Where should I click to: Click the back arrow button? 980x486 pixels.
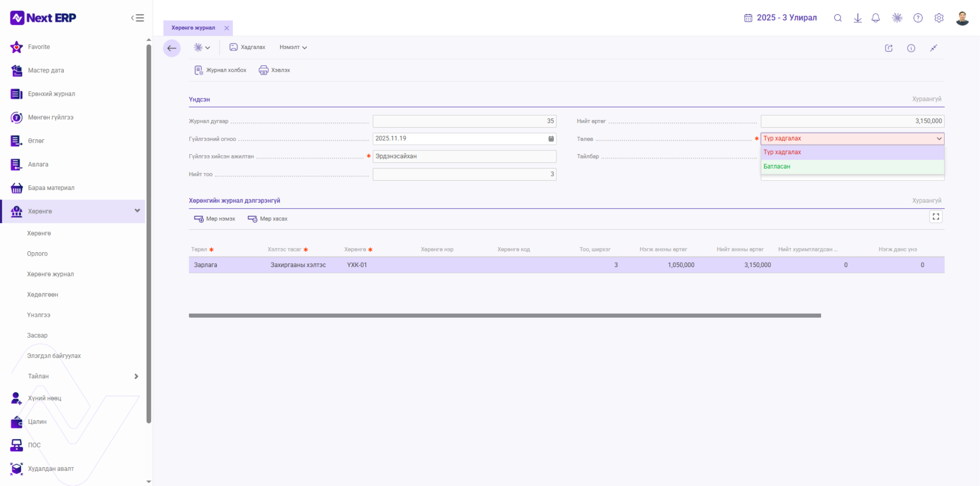coord(172,48)
